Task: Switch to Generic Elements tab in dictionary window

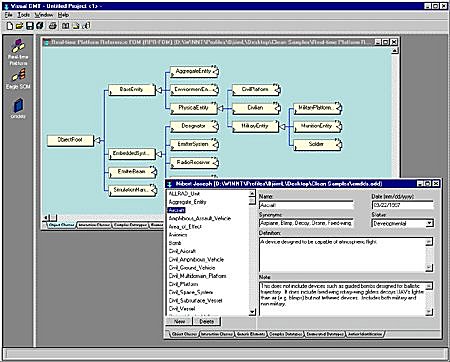Action: 251,334
